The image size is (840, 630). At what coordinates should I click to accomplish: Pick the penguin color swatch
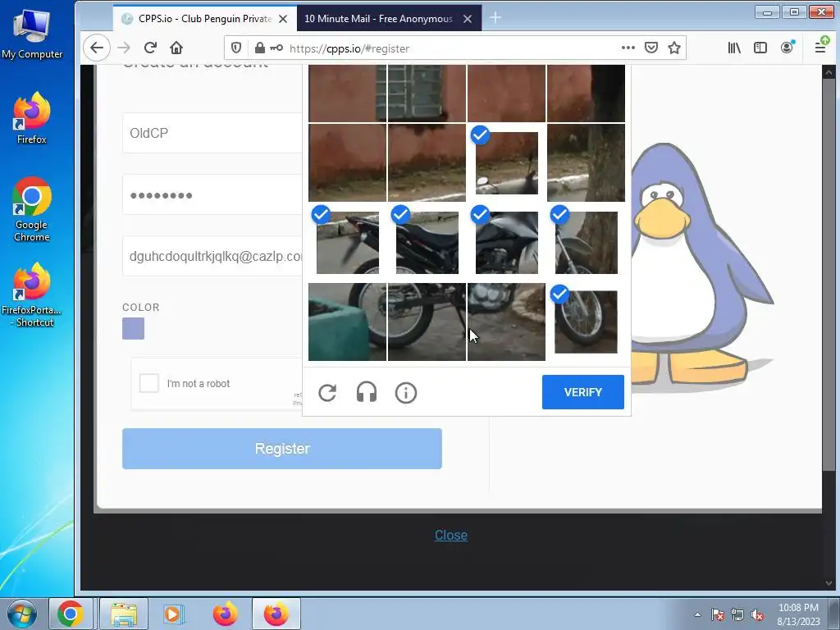(x=134, y=328)
